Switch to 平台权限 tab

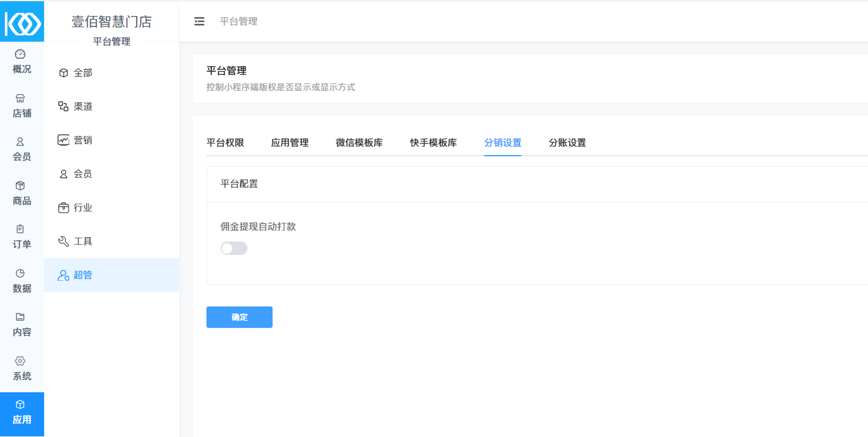point(225,143)
